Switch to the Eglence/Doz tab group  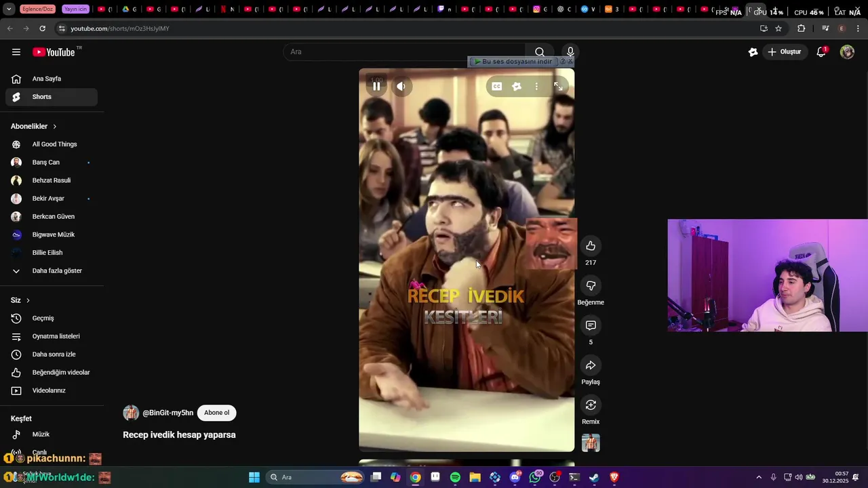pos(37,9)
